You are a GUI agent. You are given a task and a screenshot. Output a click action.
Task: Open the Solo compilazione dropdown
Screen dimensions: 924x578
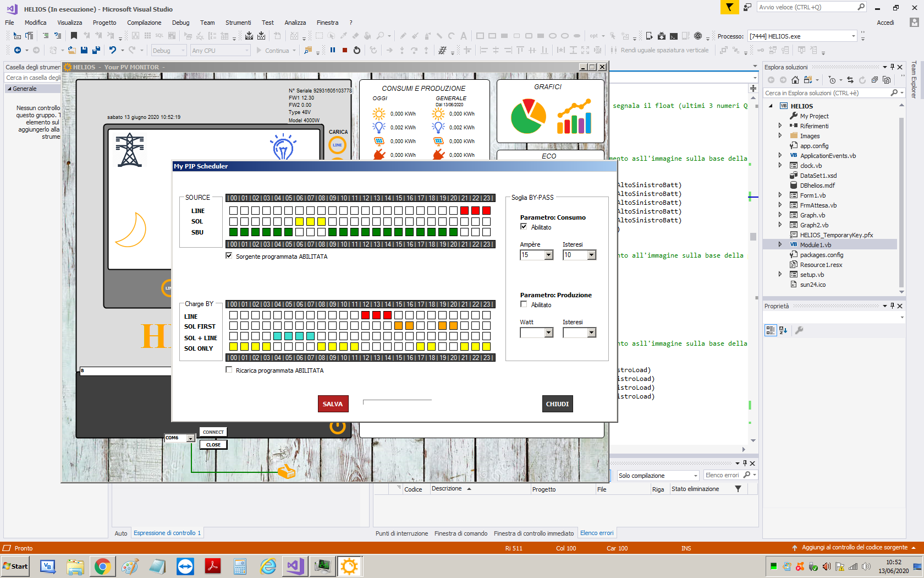tap(695, 476)
